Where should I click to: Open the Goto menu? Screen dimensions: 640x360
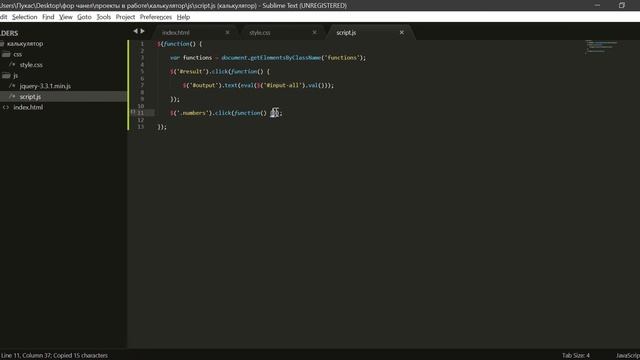(x=84, y=17)
